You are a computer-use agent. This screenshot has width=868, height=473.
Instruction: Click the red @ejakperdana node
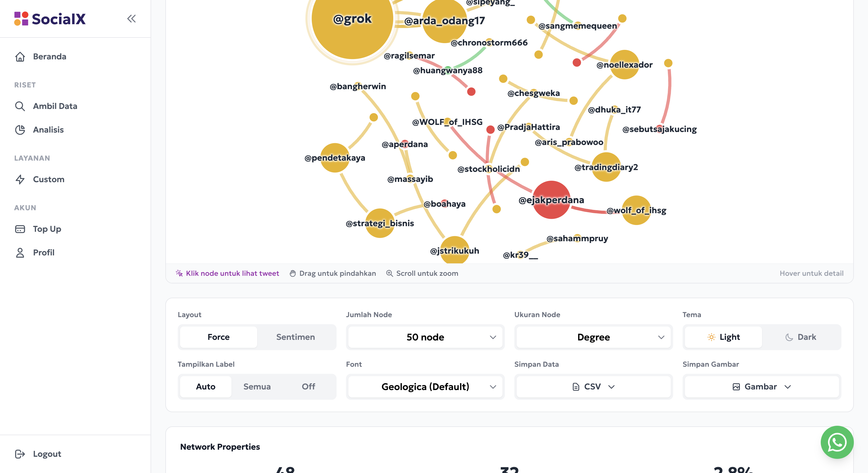click(x=551, y=201)
